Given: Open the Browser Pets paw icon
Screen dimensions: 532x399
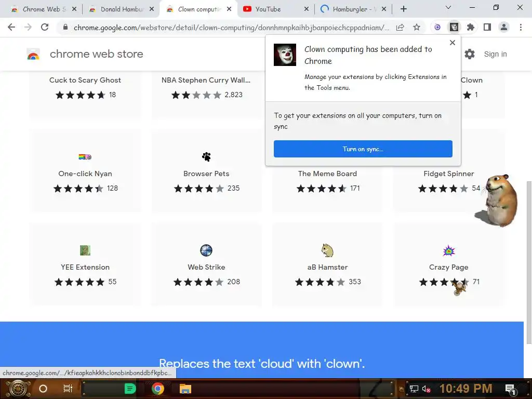Looking at the screenshot, I should pos(206,157).
